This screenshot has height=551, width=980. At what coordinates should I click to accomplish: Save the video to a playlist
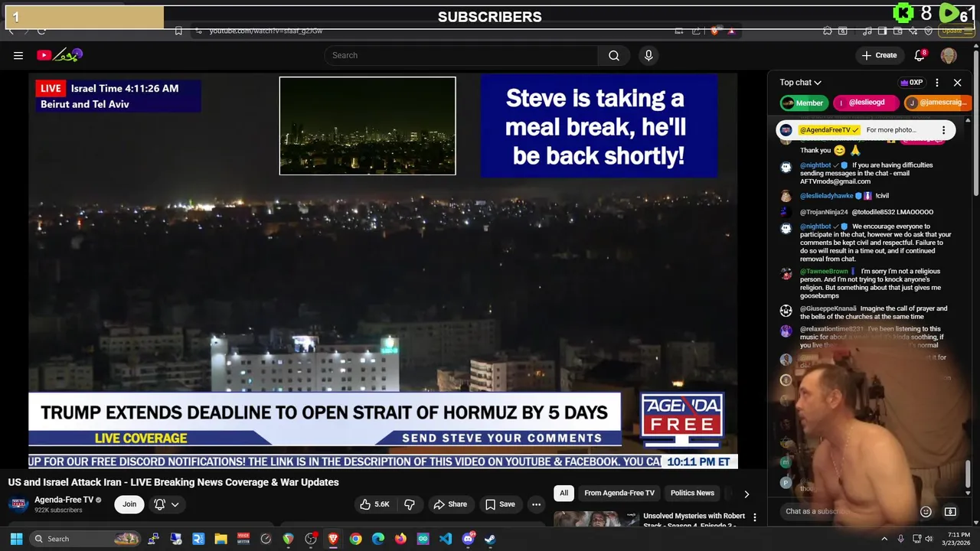coord(500,504)
